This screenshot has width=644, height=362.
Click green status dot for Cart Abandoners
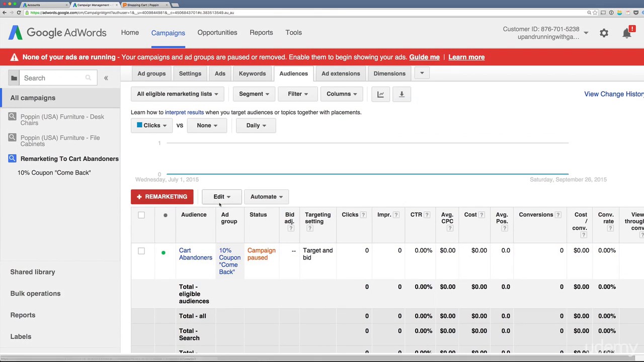(x=163, y=252)
